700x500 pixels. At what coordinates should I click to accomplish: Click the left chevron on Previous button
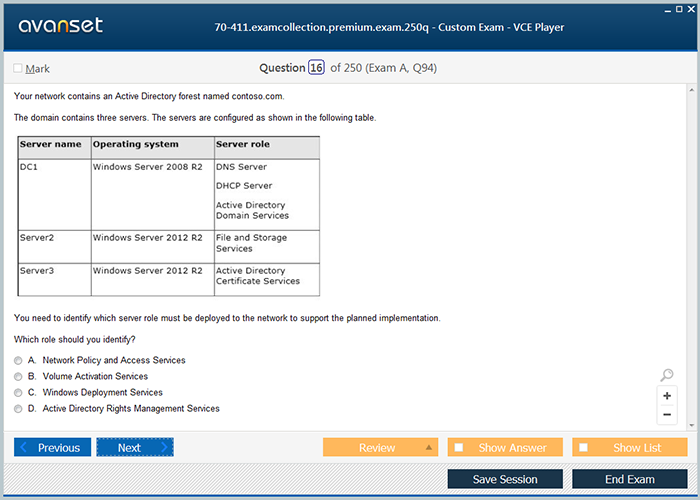click(24, 447)
